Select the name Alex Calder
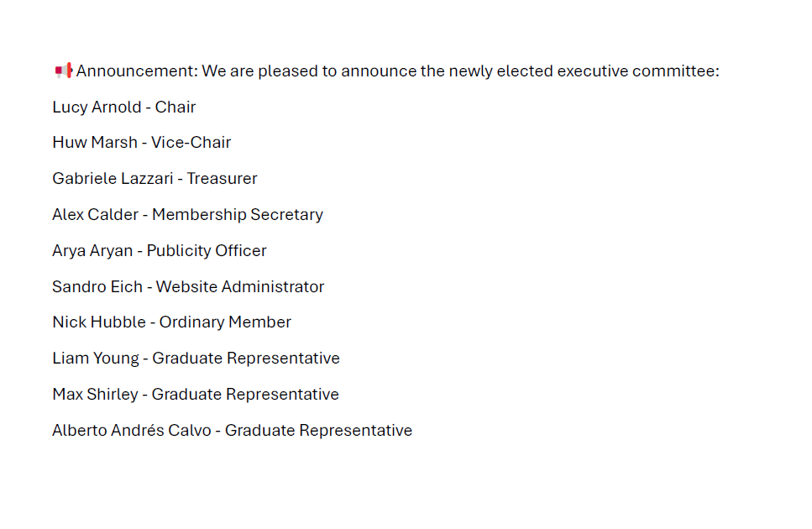Image resolution: width=812 pixels, height=529 pixels. 95,215
